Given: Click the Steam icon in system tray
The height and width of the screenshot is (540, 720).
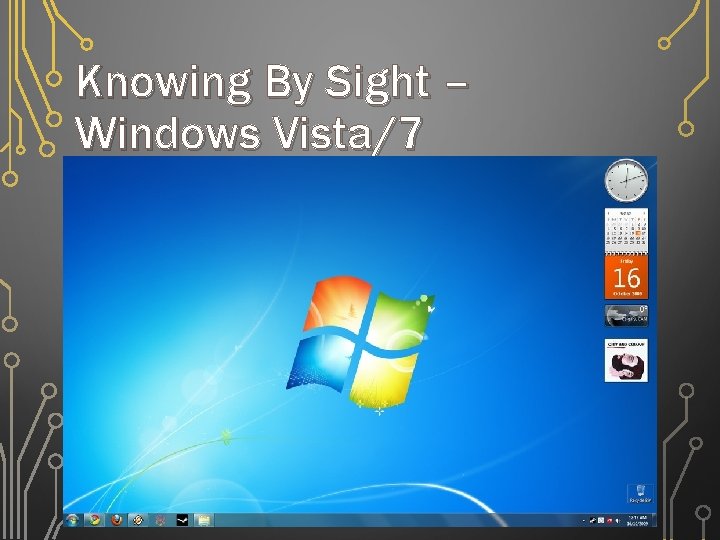Looking at the screenshot, I should pyautogui.click(x=592, y=521).
